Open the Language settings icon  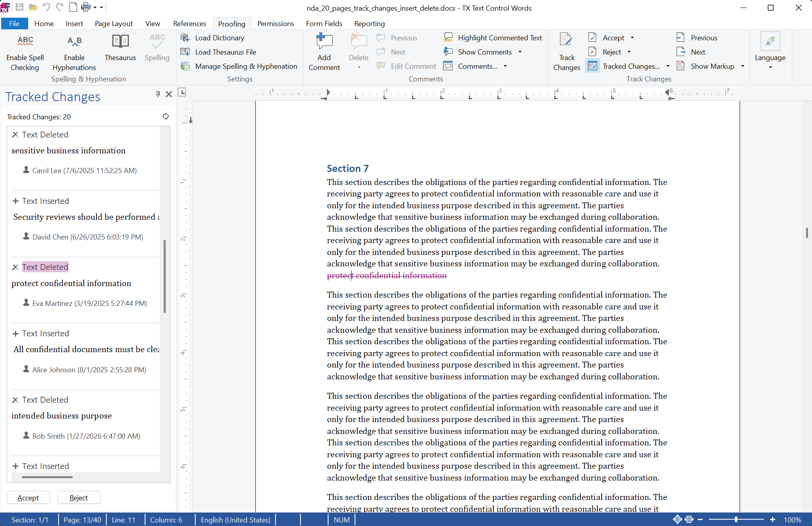click(x=770, y=42)
